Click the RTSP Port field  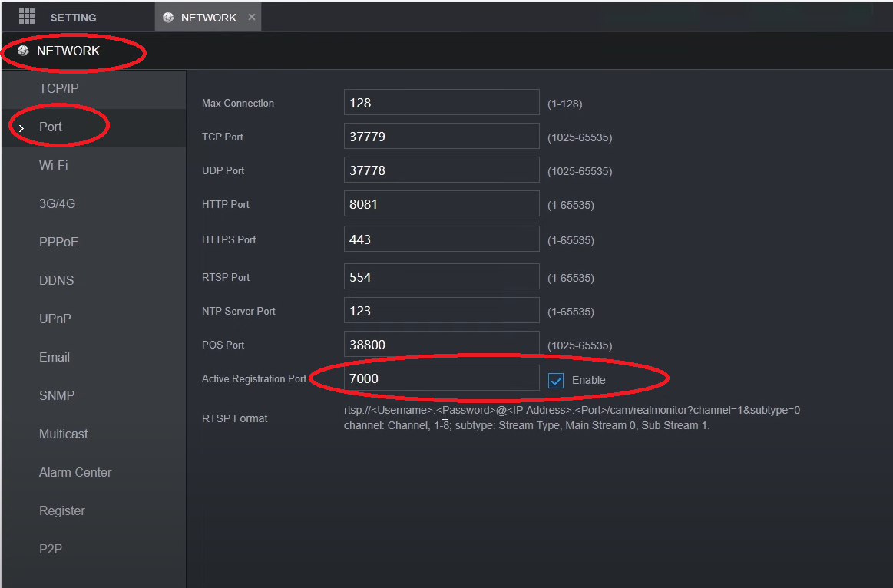[x=442, y=277]
